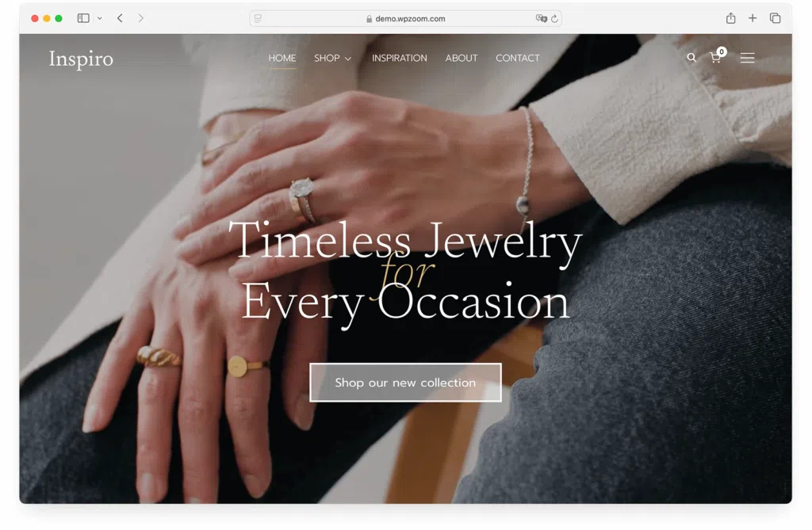Open the ABOUT page link
The width and height of the screenshot is (812, 530).
coord(462,58)
